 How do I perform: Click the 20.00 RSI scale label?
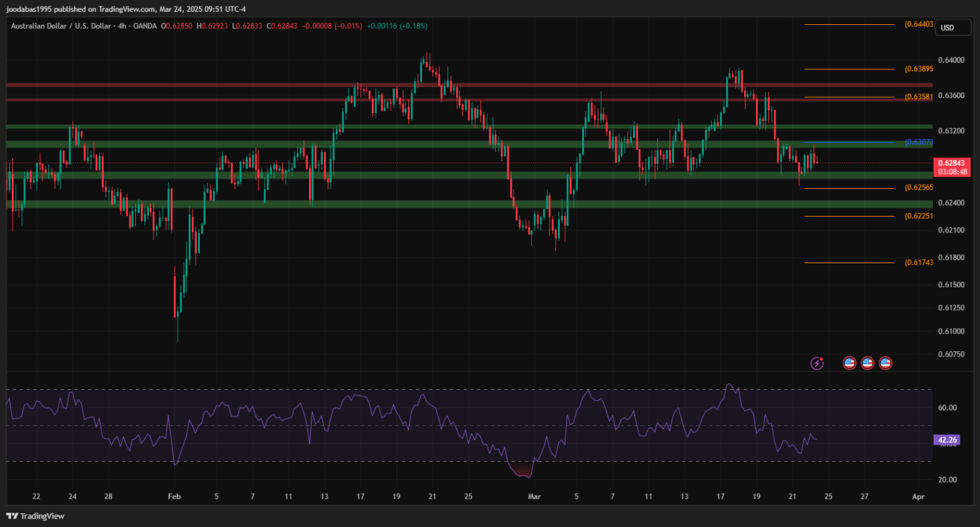pos(947,479)
